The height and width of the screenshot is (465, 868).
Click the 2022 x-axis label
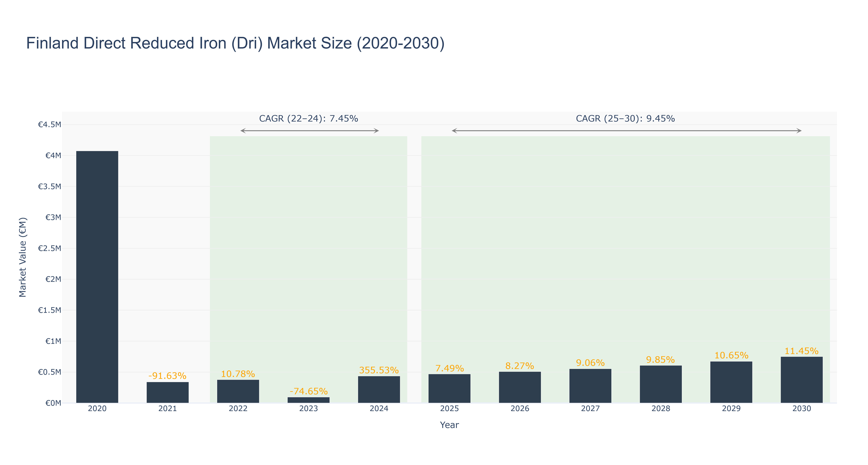click(x=238, y=409)
